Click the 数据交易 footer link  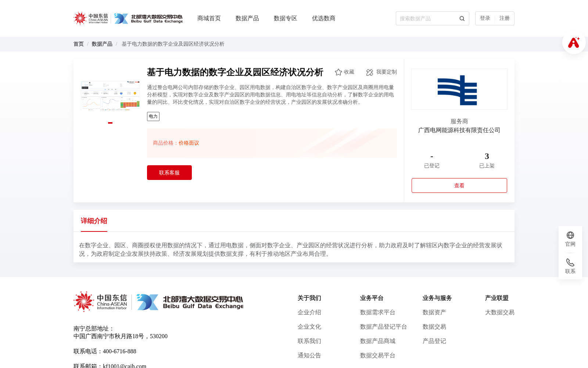[434, 327]
